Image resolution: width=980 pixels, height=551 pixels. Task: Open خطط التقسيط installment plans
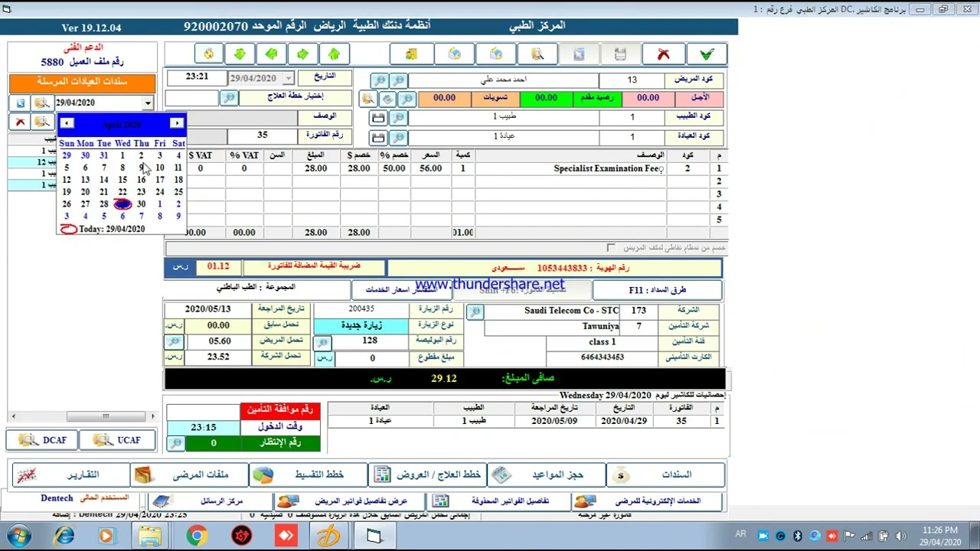pos(308,474)
